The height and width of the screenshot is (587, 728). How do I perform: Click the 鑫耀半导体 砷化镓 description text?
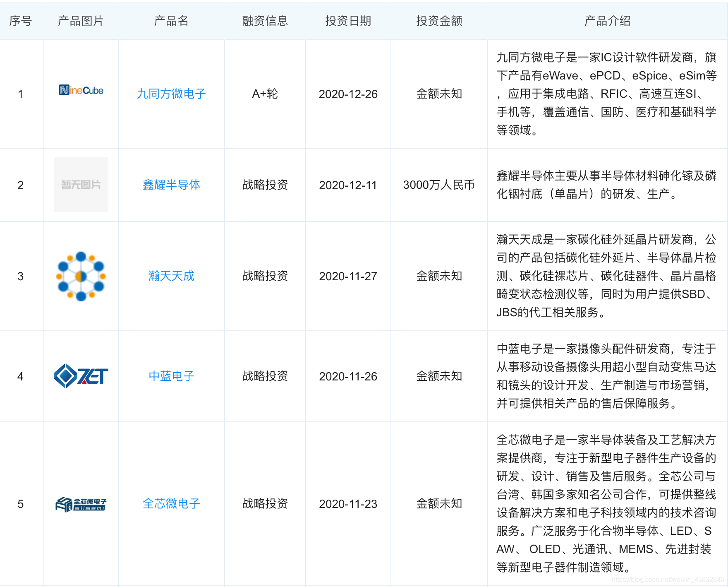[606, 185]
